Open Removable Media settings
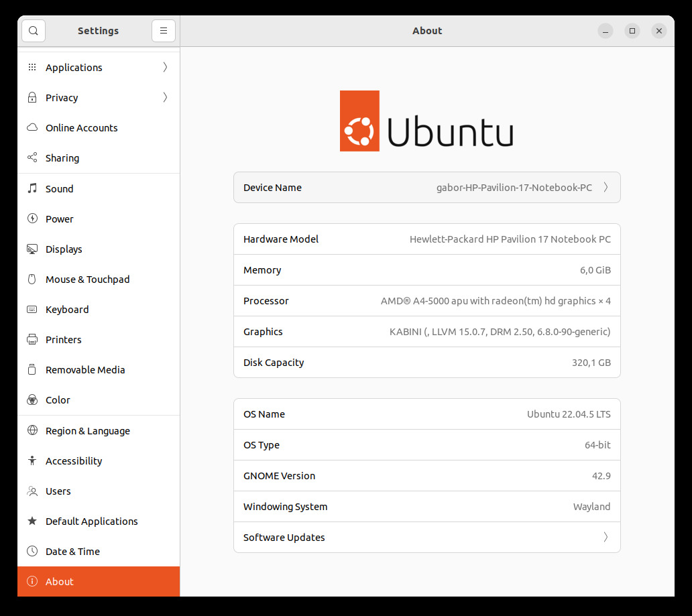 point(99,370)
